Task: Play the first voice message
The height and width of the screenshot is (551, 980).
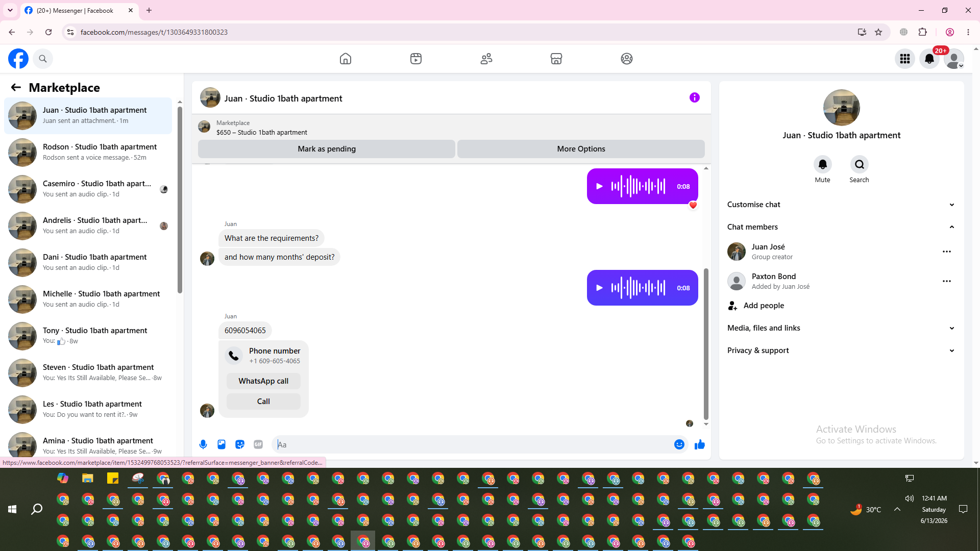Action: point(600,186)
